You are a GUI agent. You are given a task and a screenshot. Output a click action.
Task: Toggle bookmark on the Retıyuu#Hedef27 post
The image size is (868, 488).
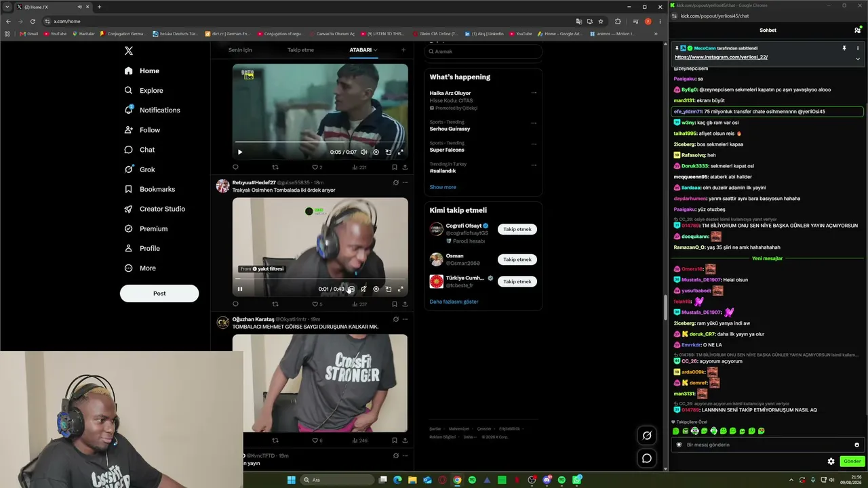[394, 304]
